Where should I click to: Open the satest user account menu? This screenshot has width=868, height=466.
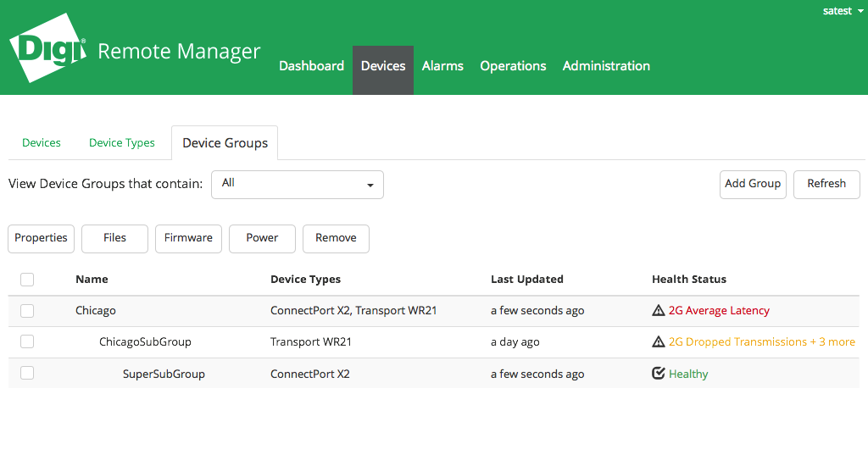tap(843, 11)
